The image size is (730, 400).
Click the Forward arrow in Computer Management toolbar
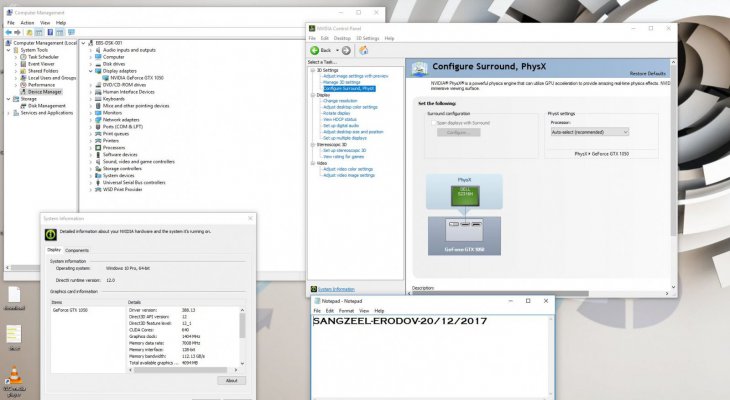tap(18, 32)
